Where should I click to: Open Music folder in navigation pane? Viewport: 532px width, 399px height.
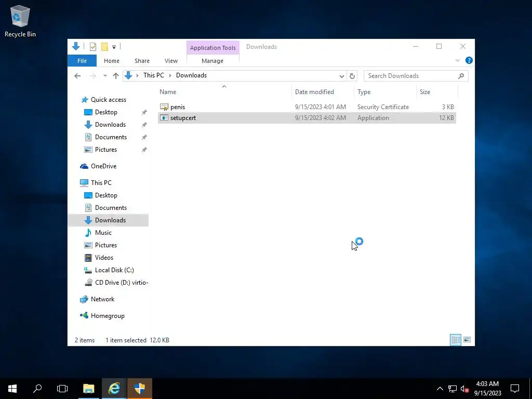pos(103,233)
